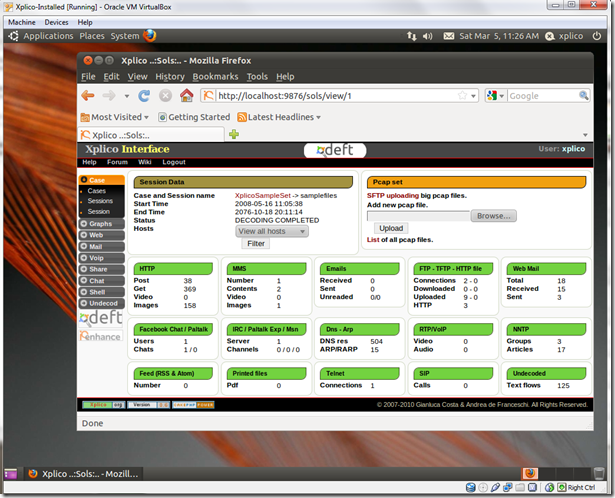This screenshot has height=498, width=615.
Task: Click the Upload button
Action: pyautogui.click(x=391, y=228)
